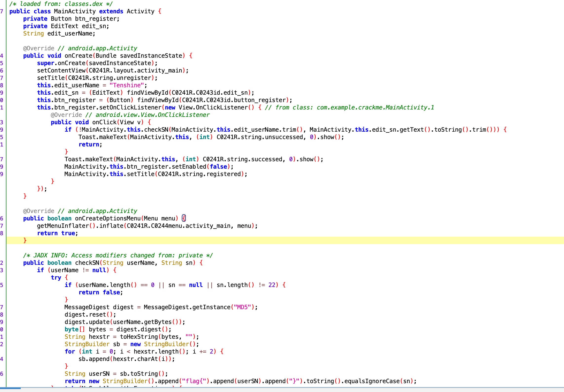Click the JADX INFO access modifiers comment
This screenshot has height=392, width=564.
(118, 255)
